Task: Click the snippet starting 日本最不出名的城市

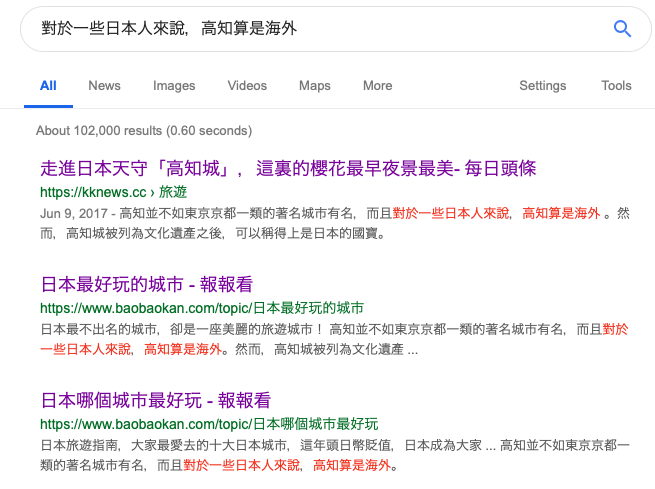Action: click(334, 339)
